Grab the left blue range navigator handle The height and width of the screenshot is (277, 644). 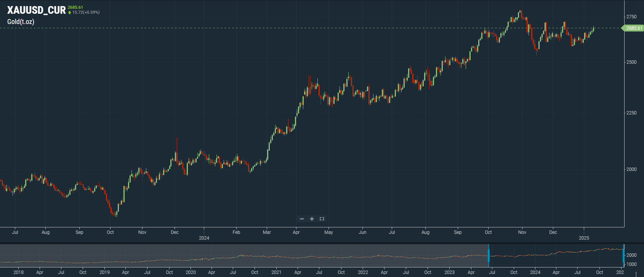click(488, 256)
